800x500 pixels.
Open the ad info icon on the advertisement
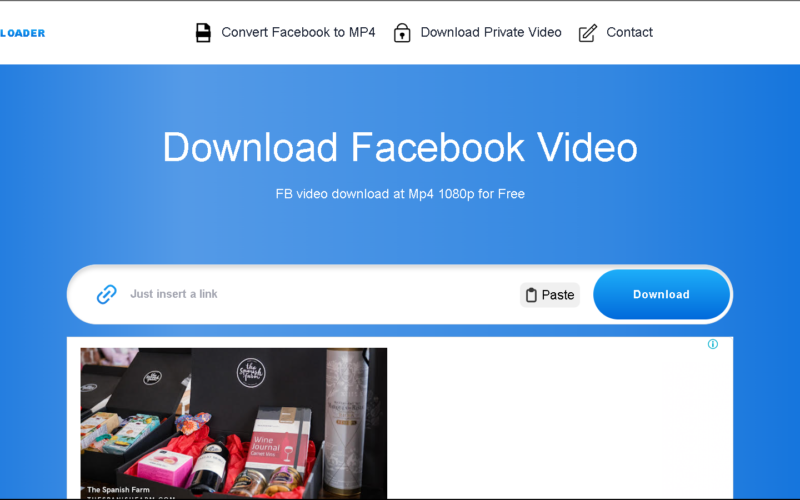713,344
